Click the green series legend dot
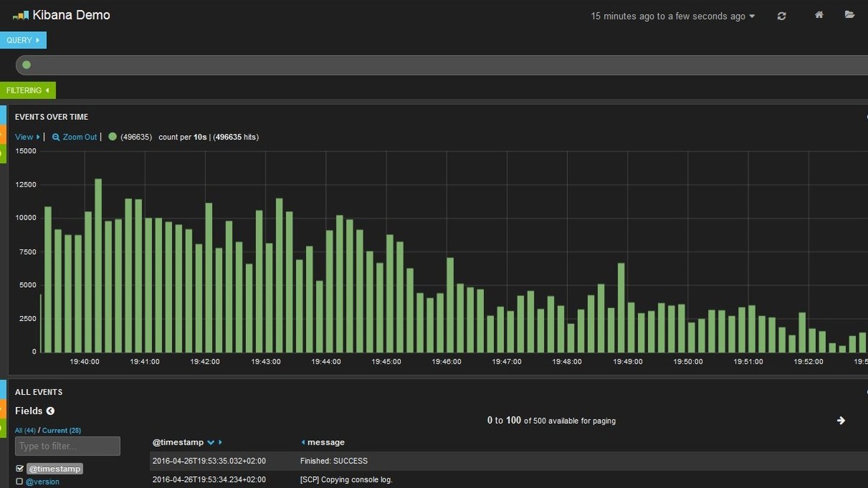This screenshot has width=868, height=488. tap(112, 137)
